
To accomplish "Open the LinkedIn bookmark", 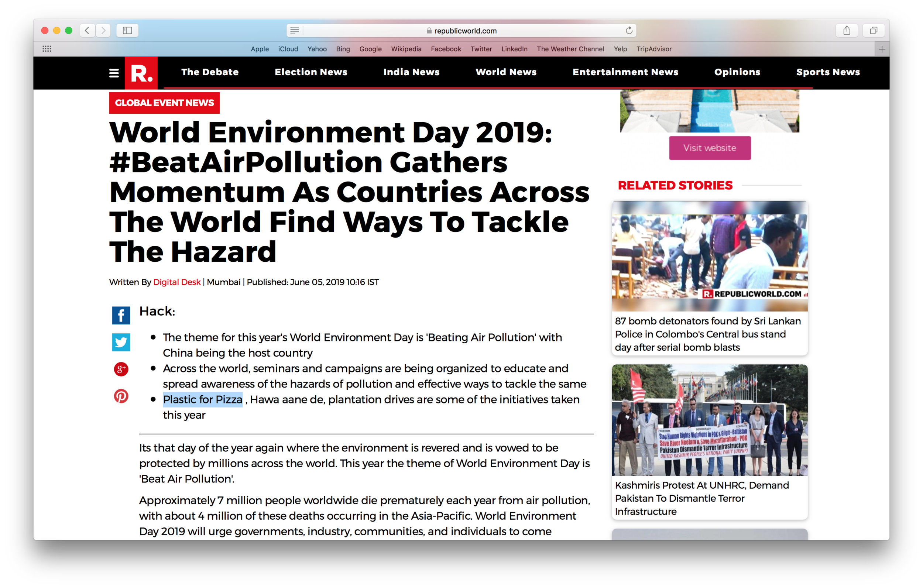I will click(x=514, y=49).
